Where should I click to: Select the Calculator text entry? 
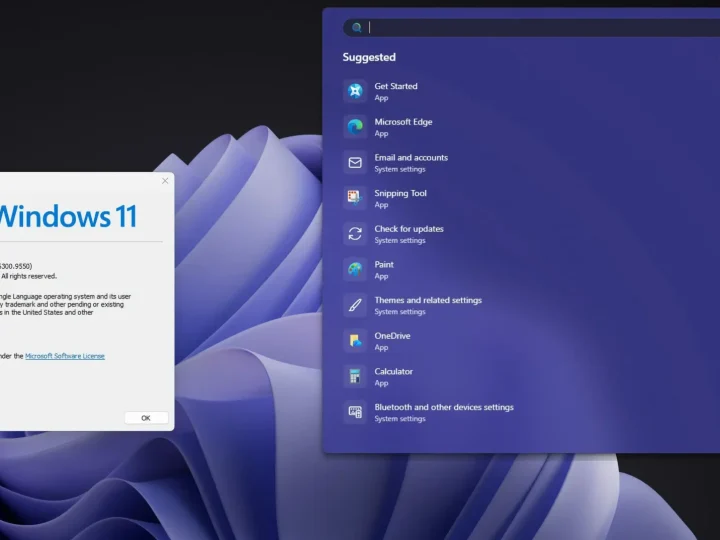pyautogui.click(x=394, y=371)
